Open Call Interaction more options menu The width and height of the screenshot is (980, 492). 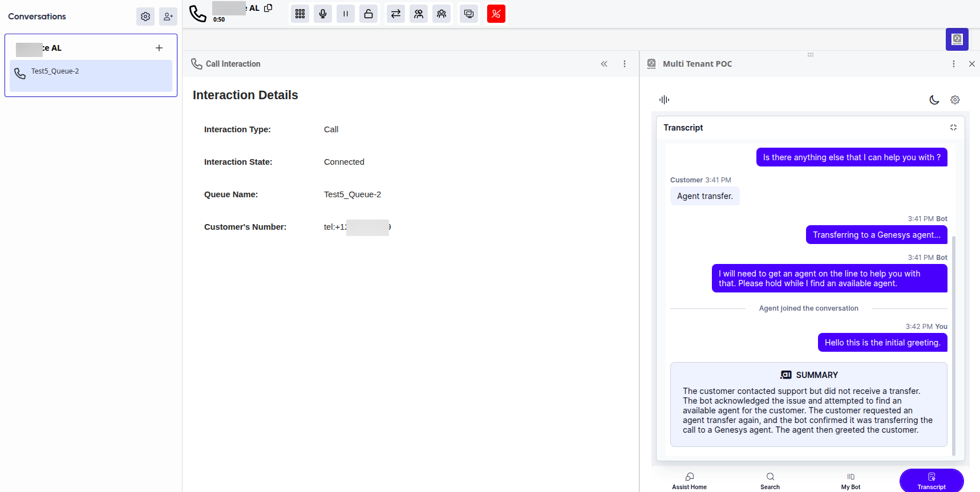coord(625,64)
